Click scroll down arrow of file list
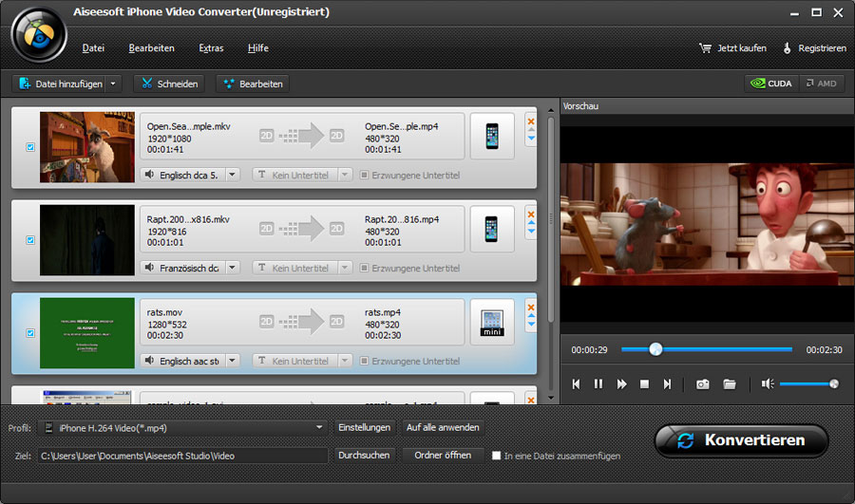855x504 pixels. pos(551,398)
